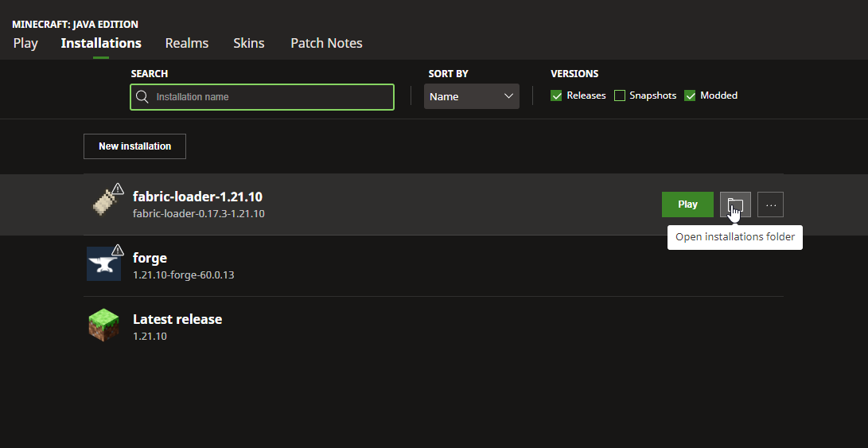Click the Sort By dropdown chevron arrow
This screenshot has height=448, width=868.
pyautogui.click(x=509, y=96)
